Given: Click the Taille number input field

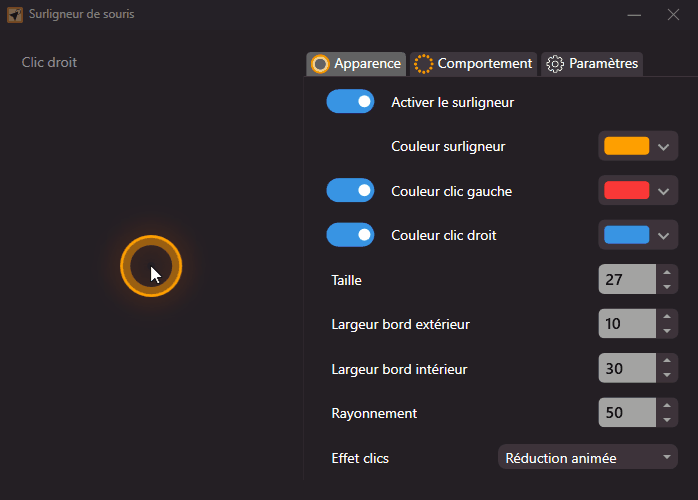Looking at the screenshot, I should pos(626,280).
